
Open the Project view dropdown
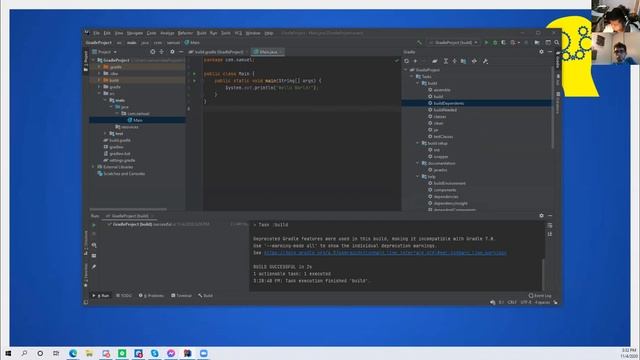[x=104, y=52]
